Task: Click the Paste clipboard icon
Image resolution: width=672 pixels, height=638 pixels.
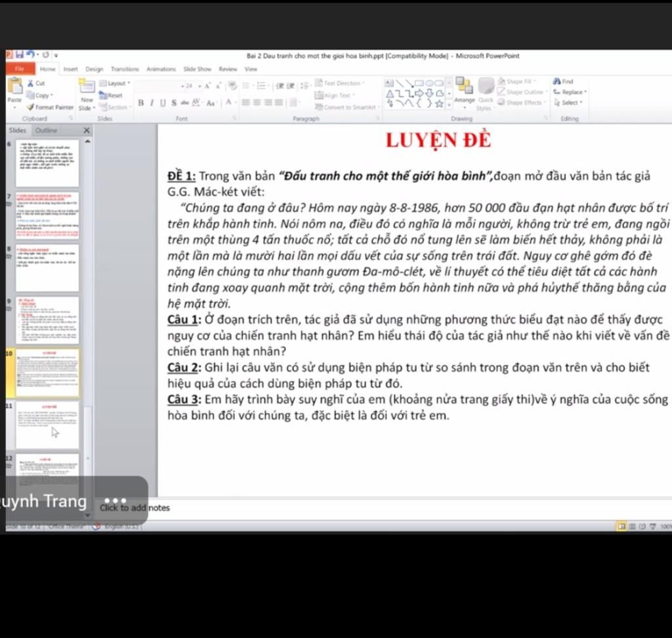Action: pos(15,86)
